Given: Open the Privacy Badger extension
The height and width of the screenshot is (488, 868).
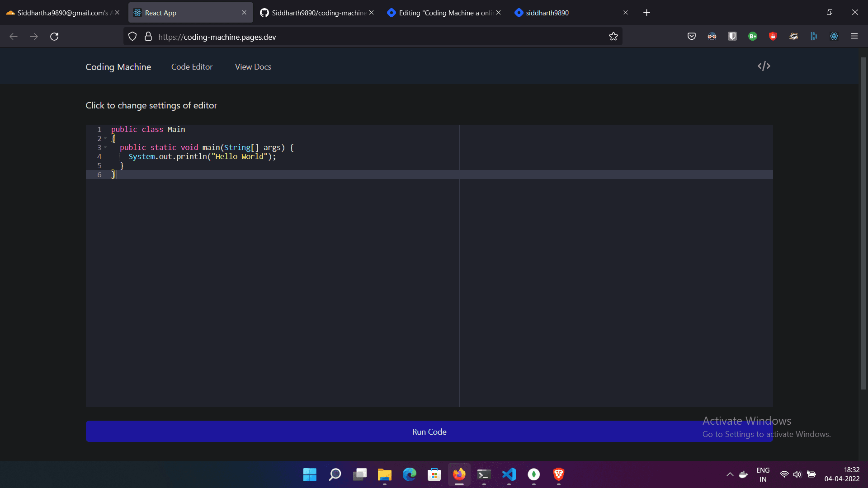Looking at the screenshot, I should pyautogui.click(x=793, y=37).
